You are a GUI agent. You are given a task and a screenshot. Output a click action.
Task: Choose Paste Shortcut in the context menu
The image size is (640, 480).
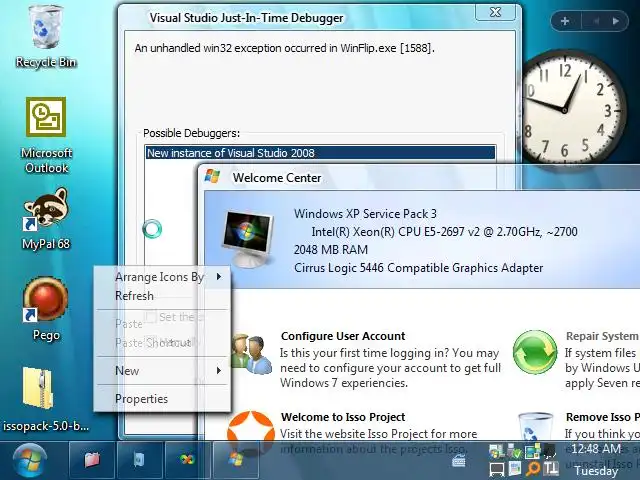(153, 342)
